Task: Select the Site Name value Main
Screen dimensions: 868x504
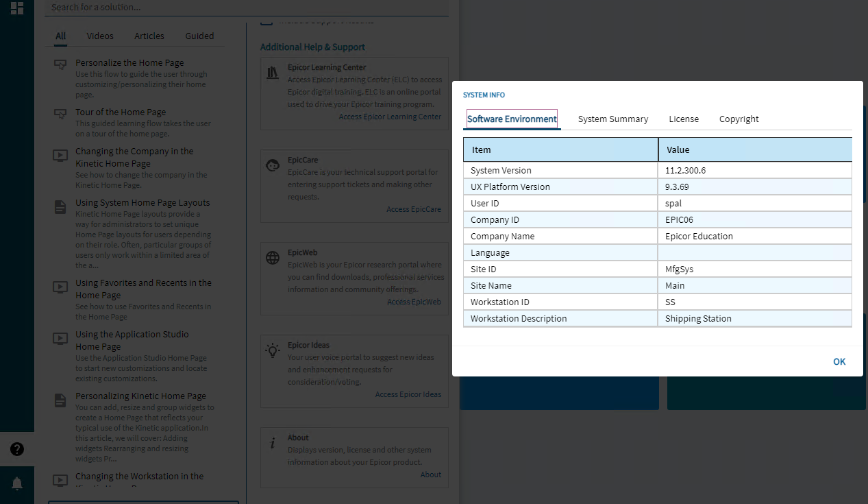Action: (675, 285)
